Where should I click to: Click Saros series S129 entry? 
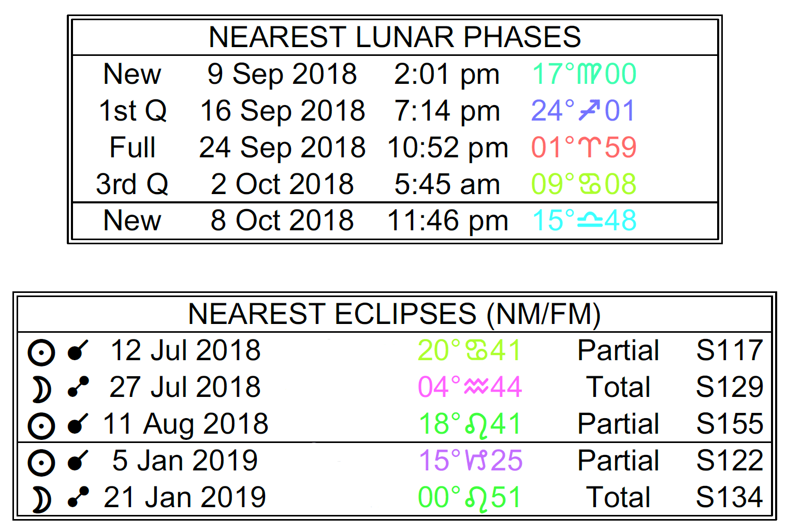[729, 387]
